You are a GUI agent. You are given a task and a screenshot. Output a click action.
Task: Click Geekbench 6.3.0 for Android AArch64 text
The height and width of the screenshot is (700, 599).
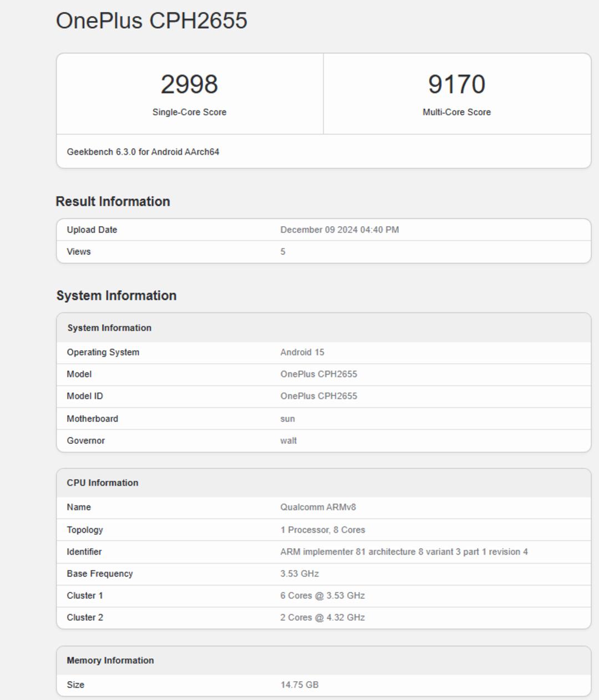point(143,152)
